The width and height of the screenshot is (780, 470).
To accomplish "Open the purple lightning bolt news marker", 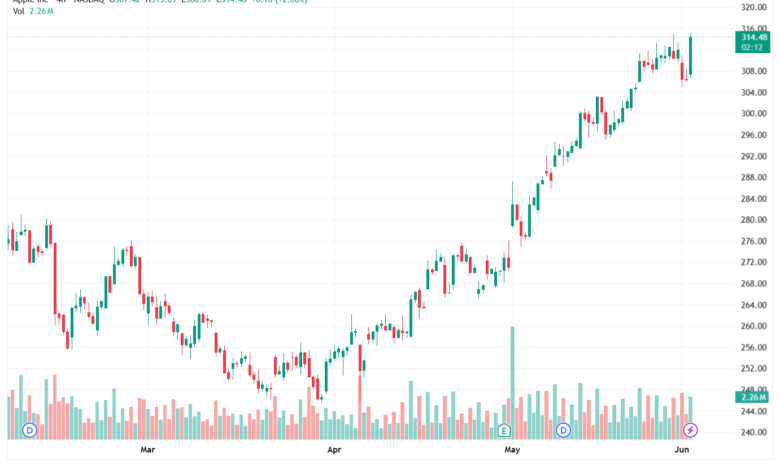I will click(690, 430).
